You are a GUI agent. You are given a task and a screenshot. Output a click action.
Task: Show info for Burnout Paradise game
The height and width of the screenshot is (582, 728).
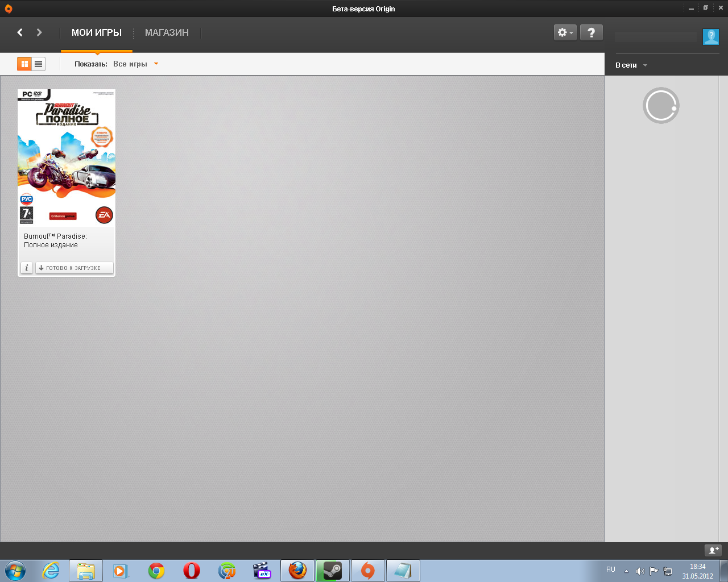(x=27, y=268)
